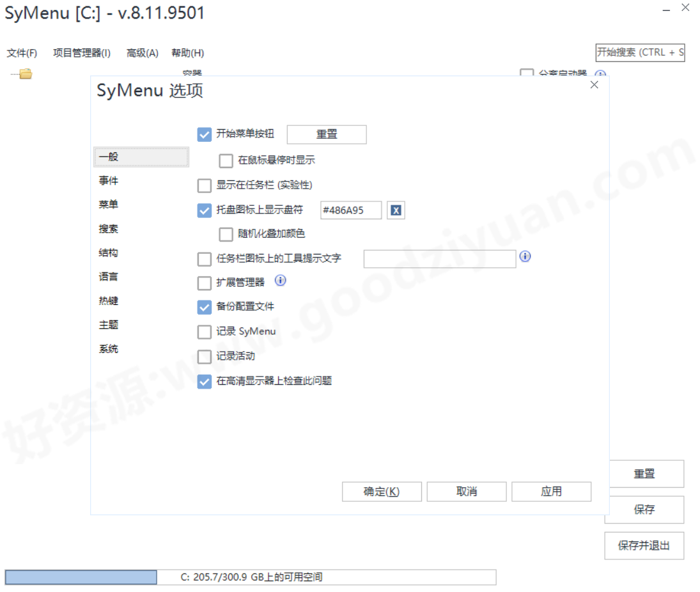
Task: Uncheck 备份配置文件
Action: pyautogui.click(x=204, y=307)
